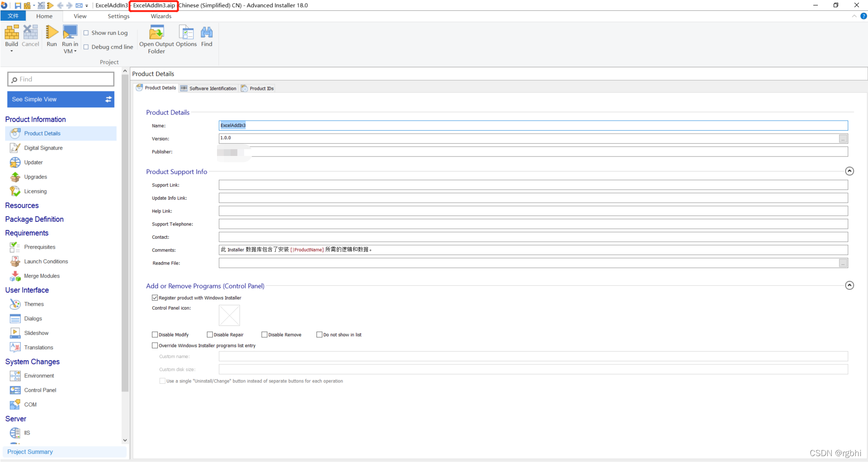Click the sidebar scroll-down arrow

pyautogui.click(x=125, y=440)
